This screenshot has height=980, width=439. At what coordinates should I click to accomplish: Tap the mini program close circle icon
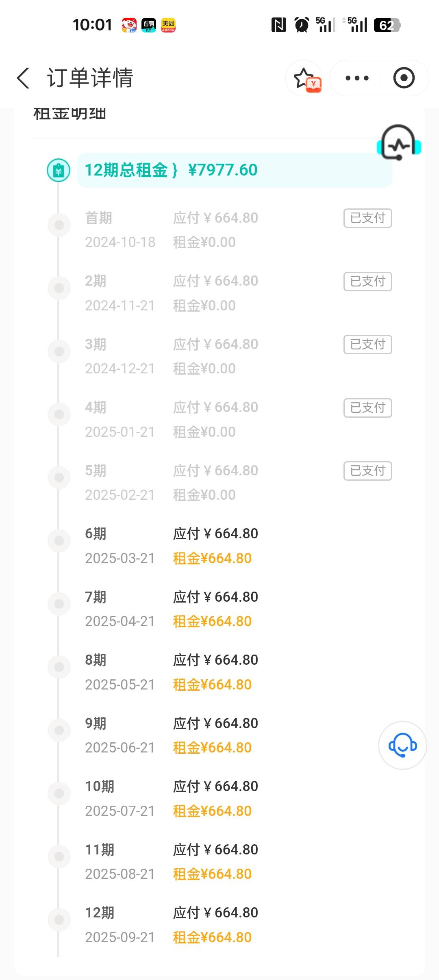(404, 78)
